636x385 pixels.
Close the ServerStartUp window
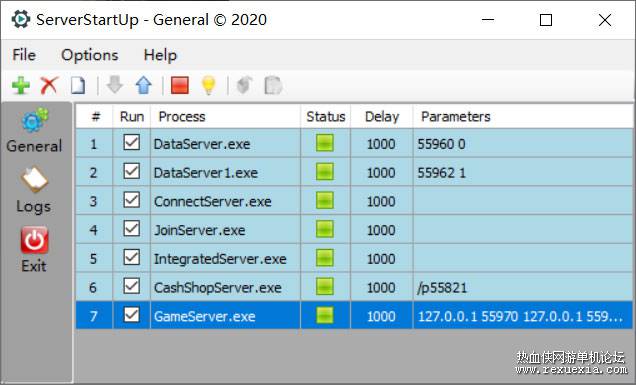(x=605, y=19)
